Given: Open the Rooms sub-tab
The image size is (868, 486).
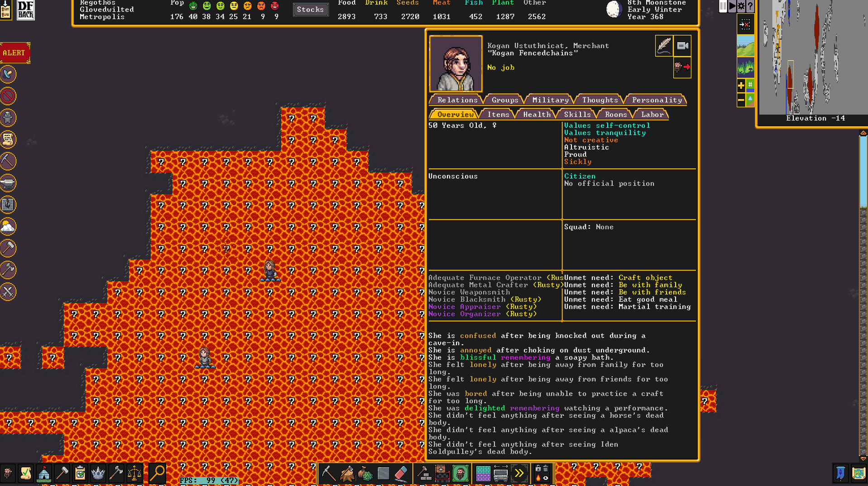Looking at the screenshot, I should tap(616, 114).
